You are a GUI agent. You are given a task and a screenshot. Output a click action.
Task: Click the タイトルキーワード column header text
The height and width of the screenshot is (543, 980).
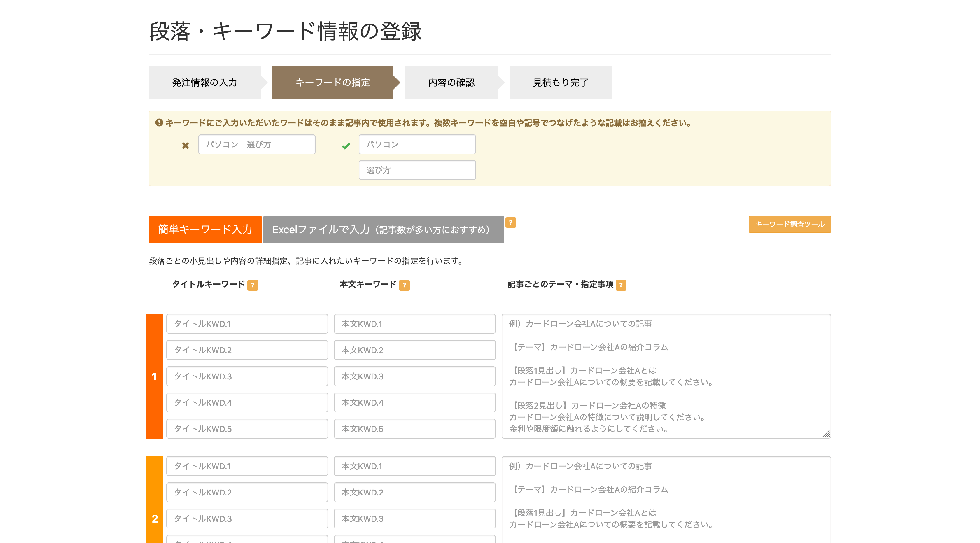point(209,284)
